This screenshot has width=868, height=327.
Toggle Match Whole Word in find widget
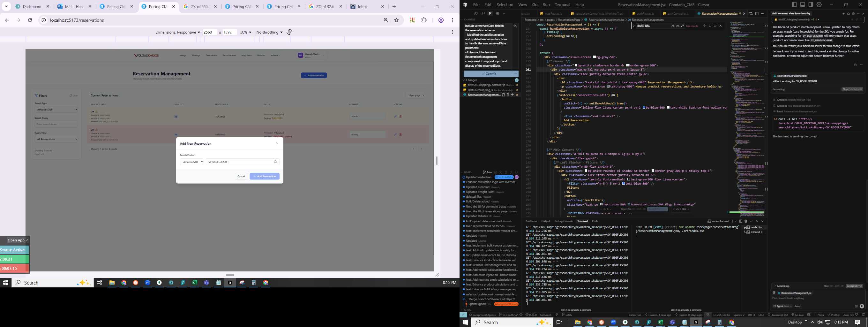[x=677, y=26]
